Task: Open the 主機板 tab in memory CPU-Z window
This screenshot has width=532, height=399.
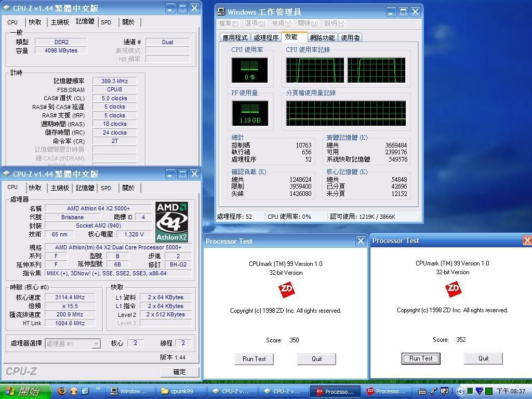Action: (60, 22)
